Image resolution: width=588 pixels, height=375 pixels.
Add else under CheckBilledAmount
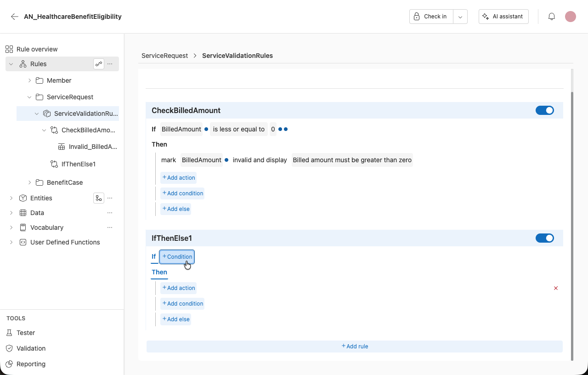tap(175, 209)
